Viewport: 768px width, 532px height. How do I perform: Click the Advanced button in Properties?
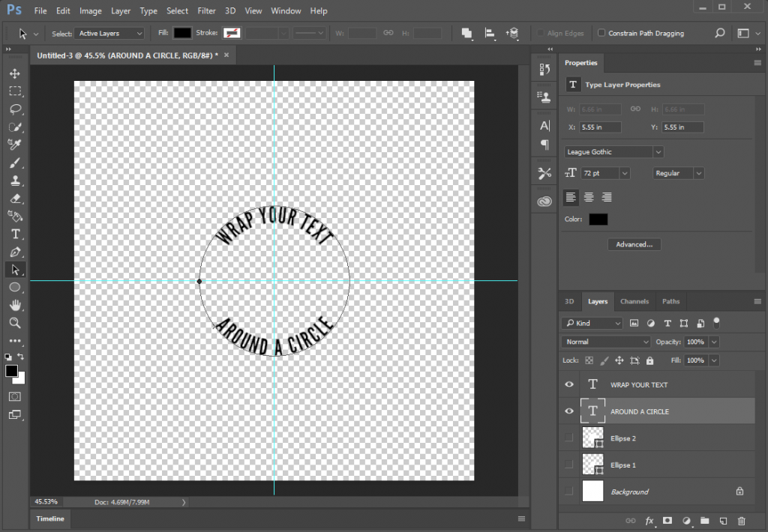click(634, 244)
